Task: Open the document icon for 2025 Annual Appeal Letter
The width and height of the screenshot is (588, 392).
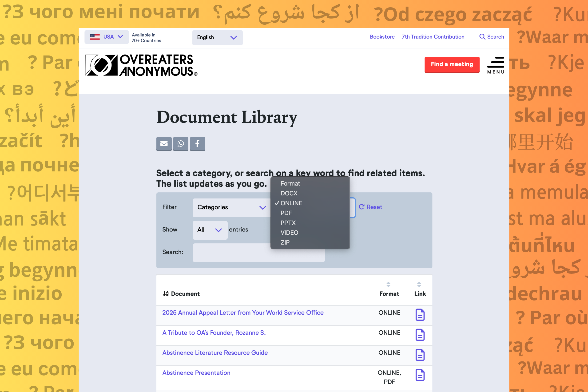Action: tap(420, 315)
